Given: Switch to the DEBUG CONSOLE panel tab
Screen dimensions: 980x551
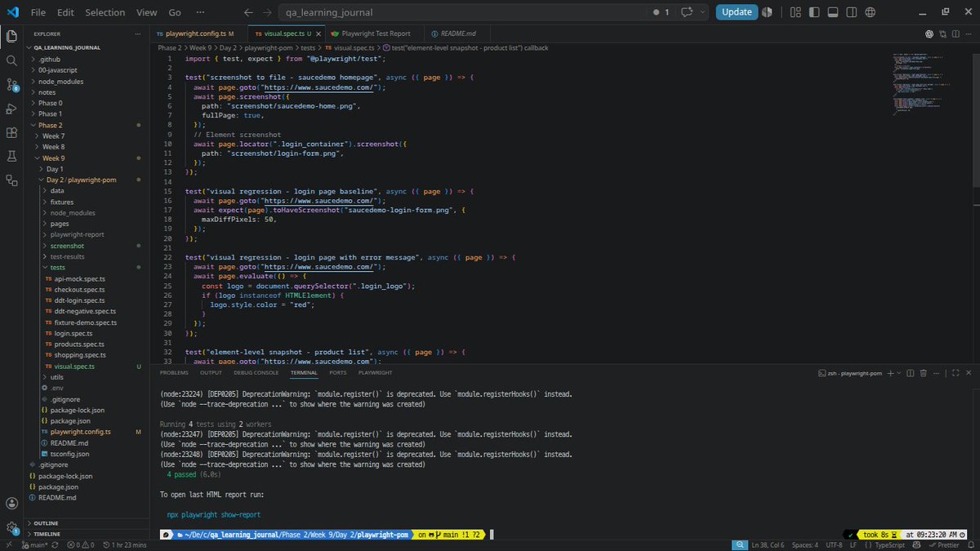Looking at the screenshot, I should pos(256,372).
